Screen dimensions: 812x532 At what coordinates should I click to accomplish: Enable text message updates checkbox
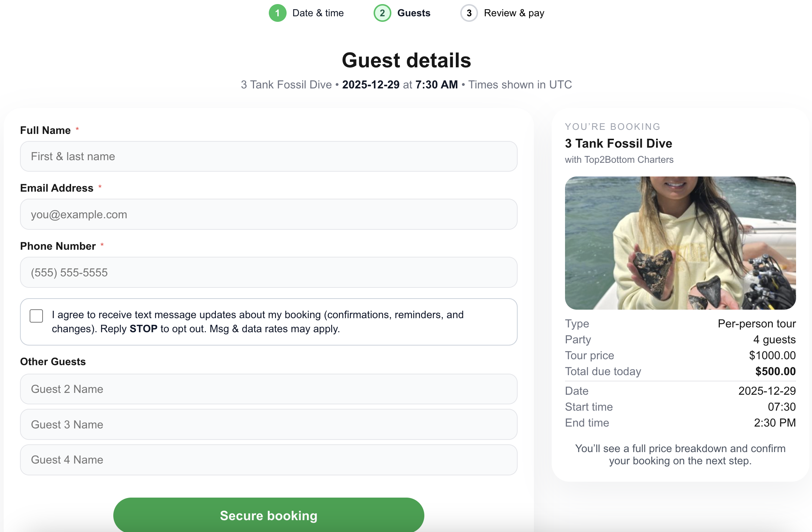tap(36, 316)
